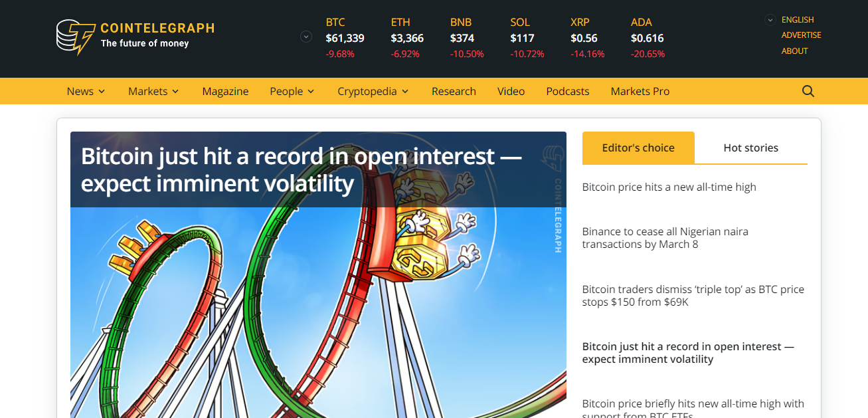
Task: Open the About link
Action: (x=794, y=51)
